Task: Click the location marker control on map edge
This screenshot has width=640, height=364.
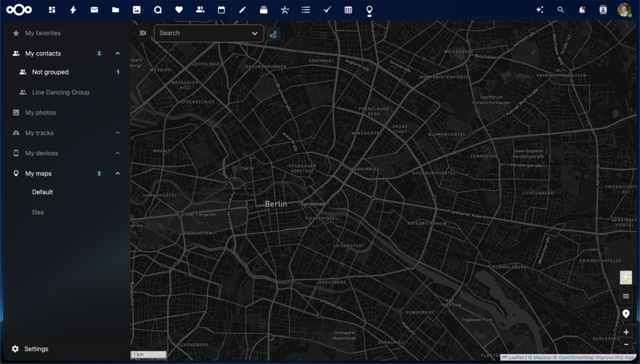Action: tap(625, 313)
